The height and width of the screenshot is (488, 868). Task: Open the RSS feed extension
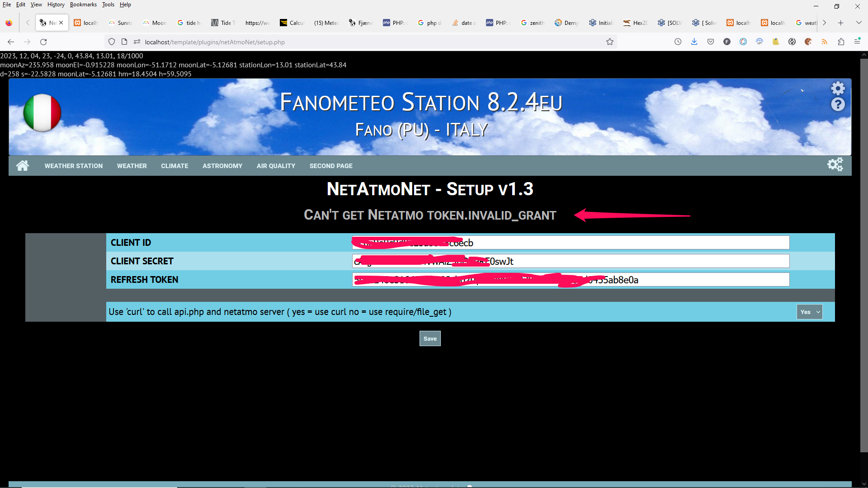[825, 42]
